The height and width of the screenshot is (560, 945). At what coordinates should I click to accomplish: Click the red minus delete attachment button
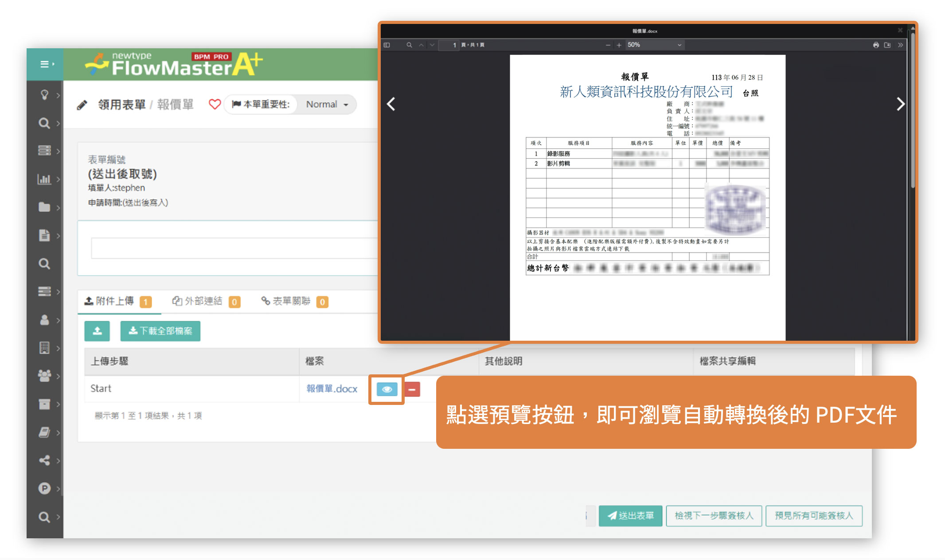coord(412,389)
